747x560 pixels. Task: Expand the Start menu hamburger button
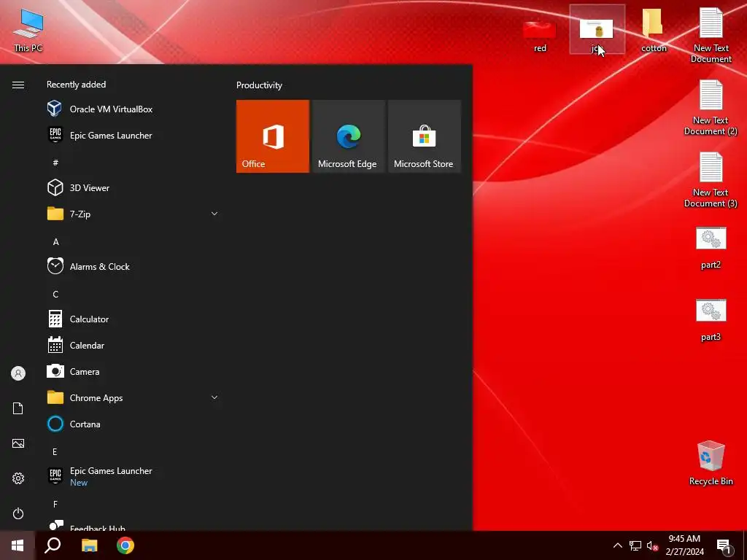tap(18, 85)
